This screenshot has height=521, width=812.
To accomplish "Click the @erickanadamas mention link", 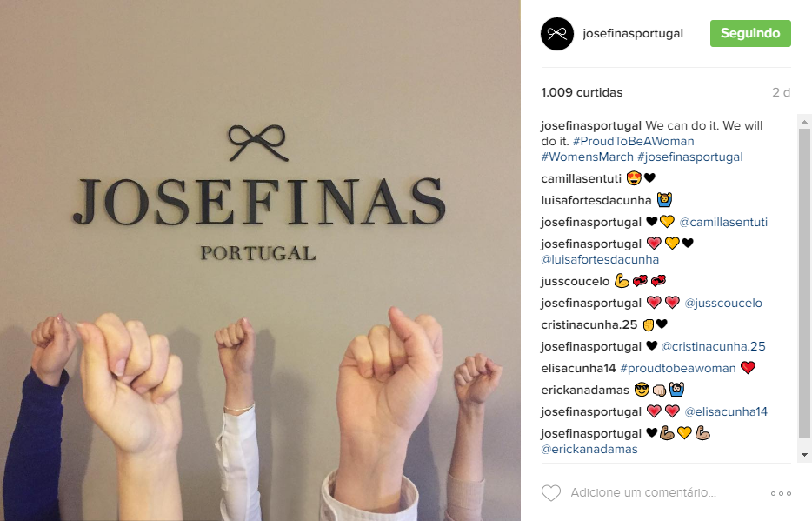I will (x=589, y=449).
